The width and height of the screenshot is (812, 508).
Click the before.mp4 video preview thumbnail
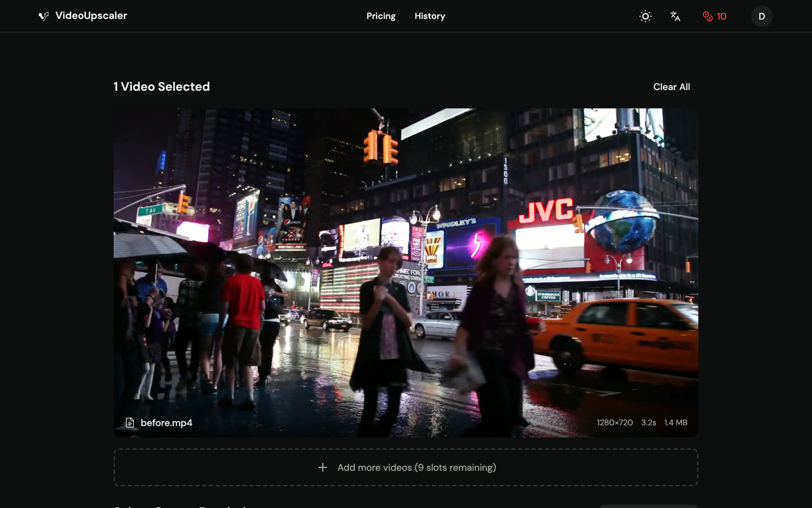click(406, 273)
